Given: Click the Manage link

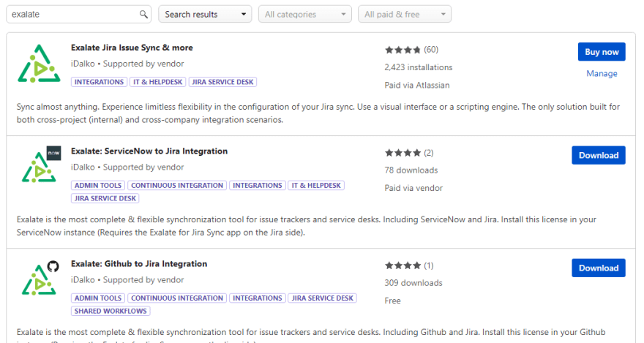Looking at the screenshot, I should click(x=602, y=73).
